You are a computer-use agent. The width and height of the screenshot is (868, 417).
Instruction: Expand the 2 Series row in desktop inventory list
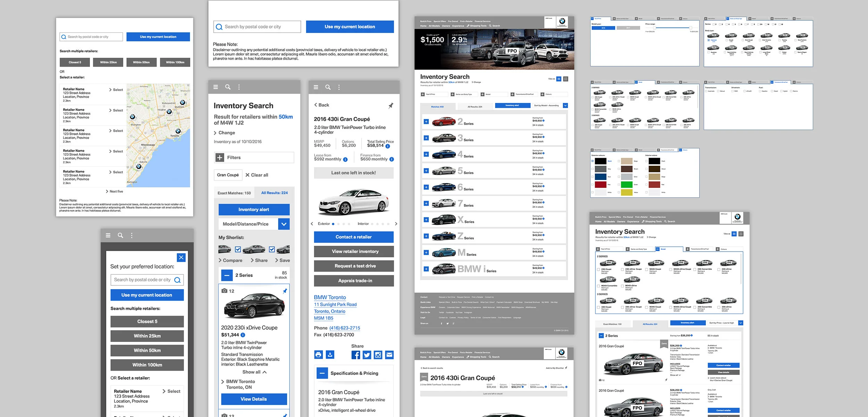pyautogui.click(x=426, y=122)
